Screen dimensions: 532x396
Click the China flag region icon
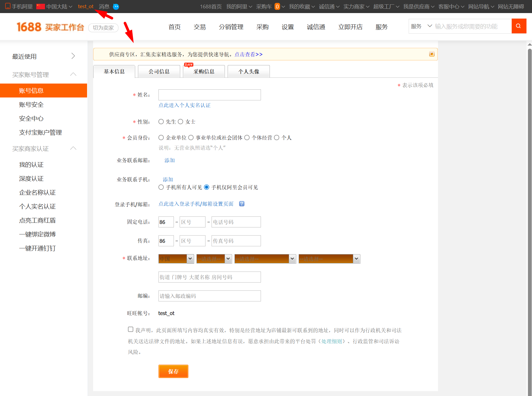point(41,6)
